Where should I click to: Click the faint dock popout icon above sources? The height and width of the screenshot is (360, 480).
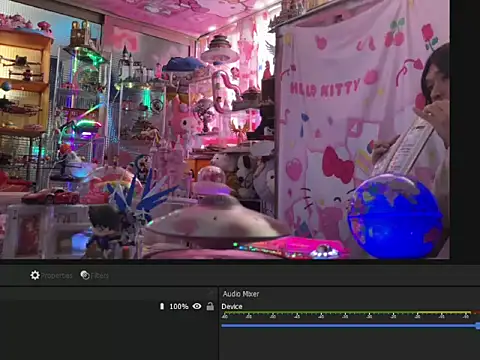point(211,293)
